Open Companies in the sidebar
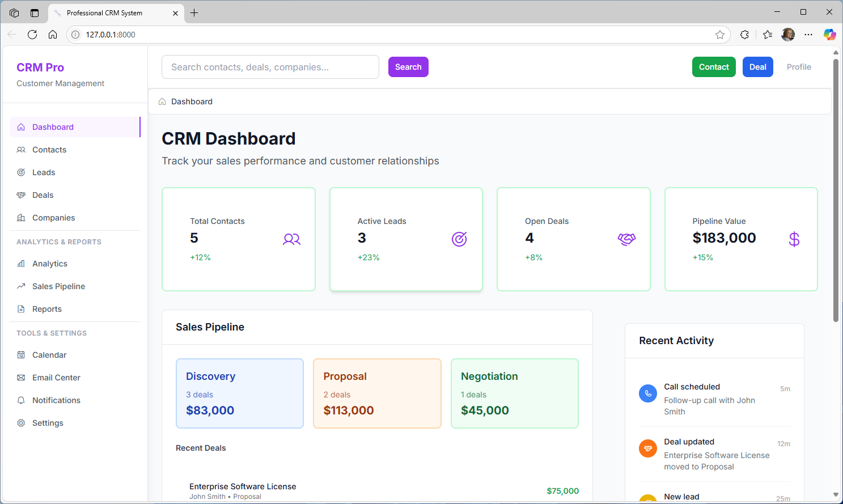The height and width of the screenshot is (504, 843). [x=75, y=218]
